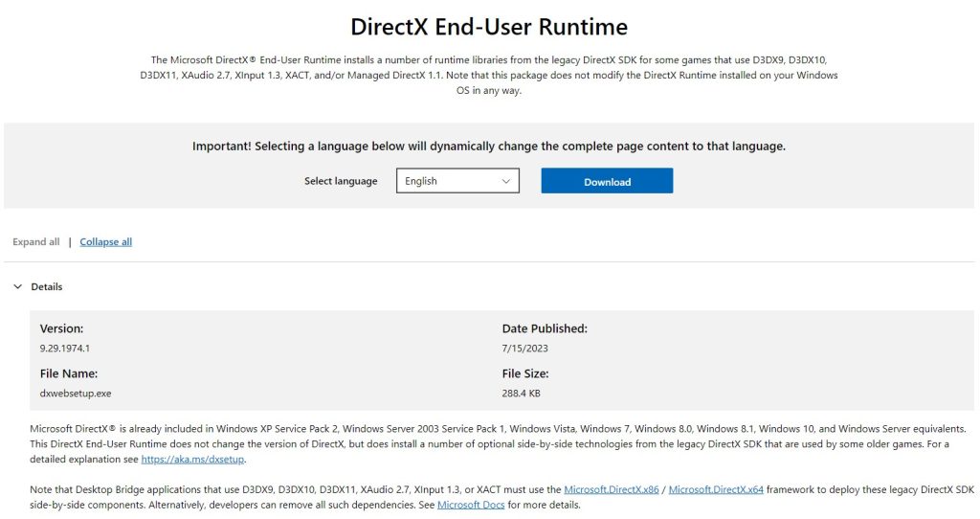Click the File Size: label

pos(525,373)
